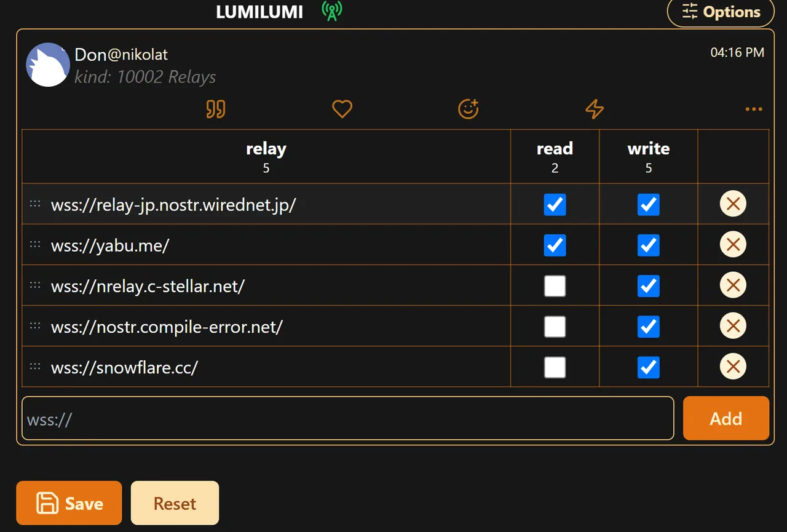This screenshot has height=532, width=787.
Task: Remove the wss://yabu.me/ relay
Action: (x=733, y=245)
